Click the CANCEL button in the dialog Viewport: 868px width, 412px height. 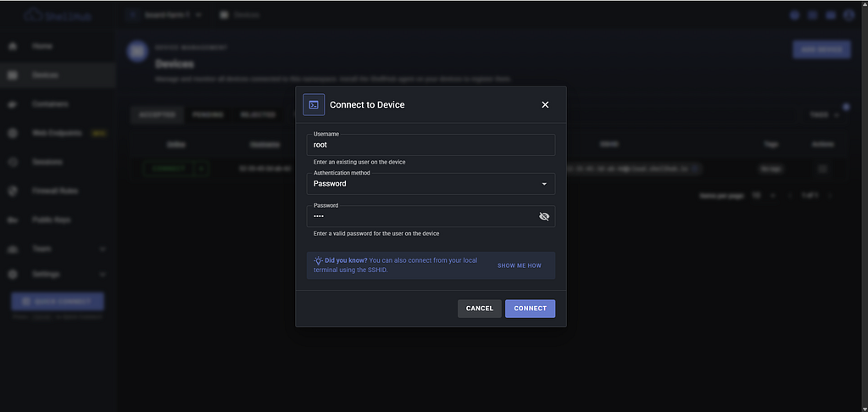[x=480, y=309]
